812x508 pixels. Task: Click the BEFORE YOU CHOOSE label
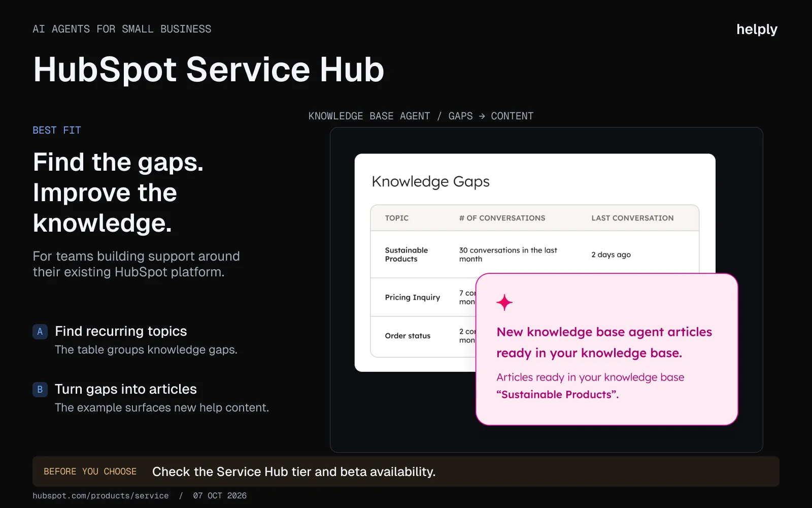click(90, 471)
